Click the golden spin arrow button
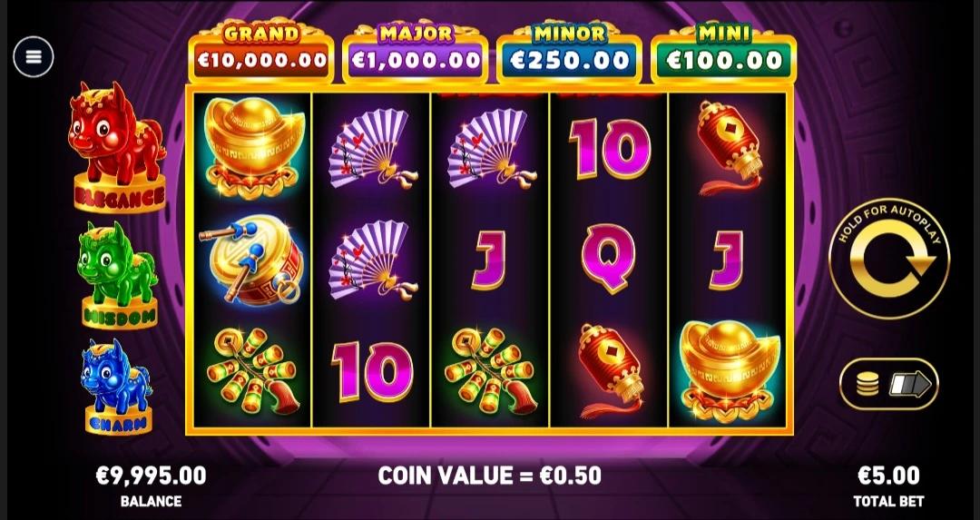This screenshot has height=520, width=980. tap(888, 258)
